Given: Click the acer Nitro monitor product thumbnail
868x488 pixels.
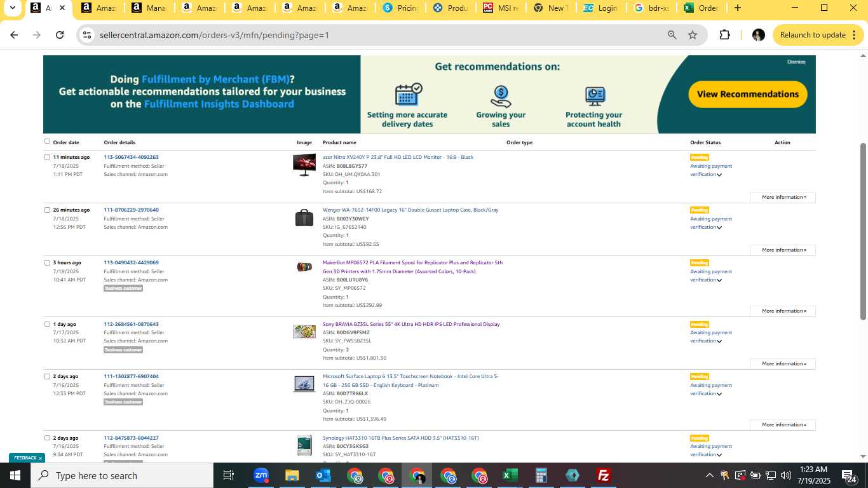Looking at the screenshot, I should point(304,165).
